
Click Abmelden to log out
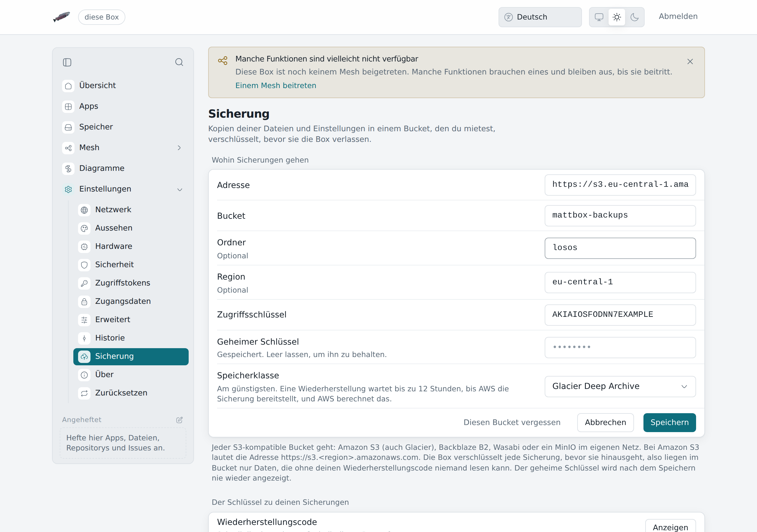point(678,17)
